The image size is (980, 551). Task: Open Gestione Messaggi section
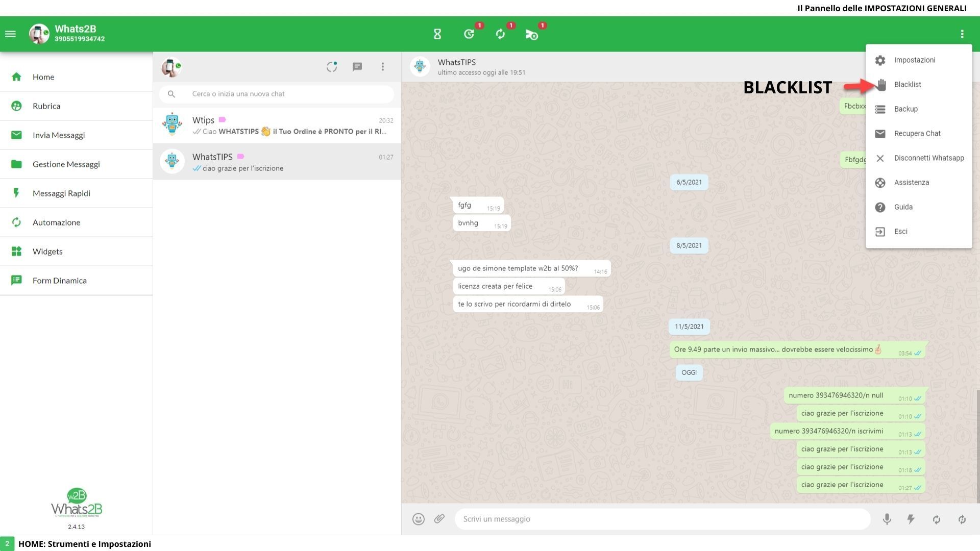pos(76,164)
